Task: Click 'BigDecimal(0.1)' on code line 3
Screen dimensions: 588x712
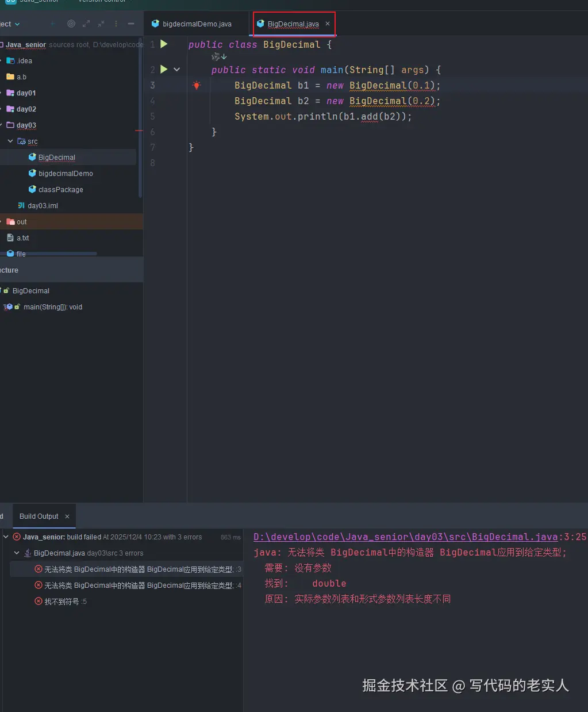Action: click(x=392, y=85)
